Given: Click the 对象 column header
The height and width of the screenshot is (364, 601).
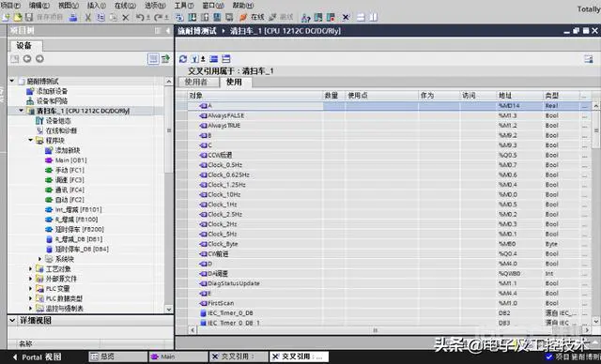Looking at the screenshot, I should click(x=255, y=96).
